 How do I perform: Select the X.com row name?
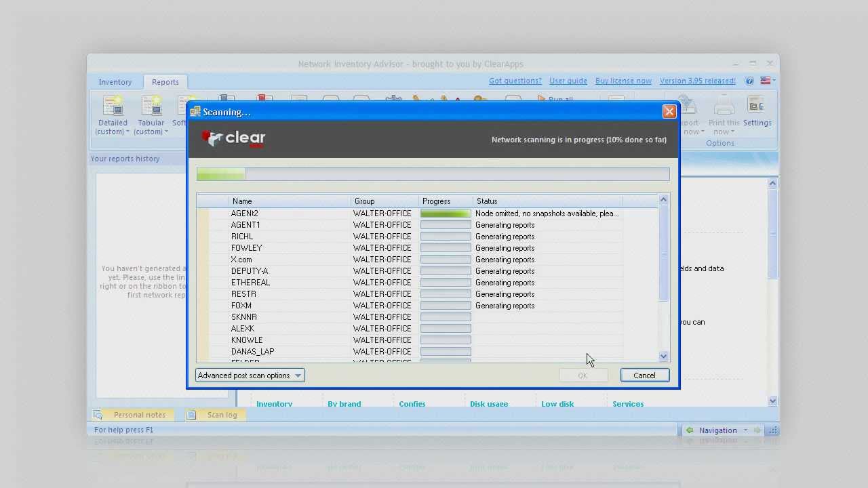(241, 260)
